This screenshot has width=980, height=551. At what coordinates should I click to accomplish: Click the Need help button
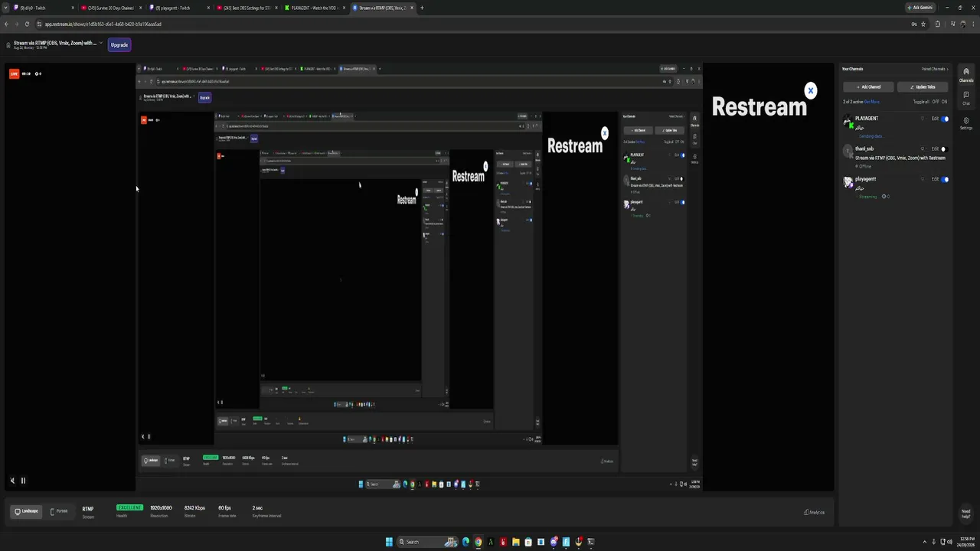click(965, 512)
